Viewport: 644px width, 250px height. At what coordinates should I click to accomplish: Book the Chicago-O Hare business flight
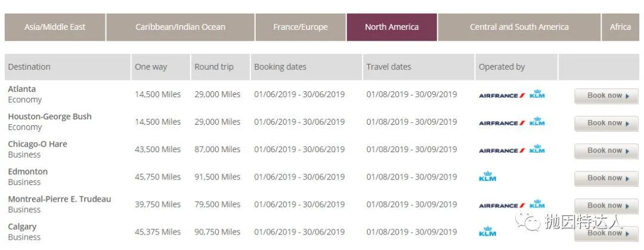click(606, 150)
